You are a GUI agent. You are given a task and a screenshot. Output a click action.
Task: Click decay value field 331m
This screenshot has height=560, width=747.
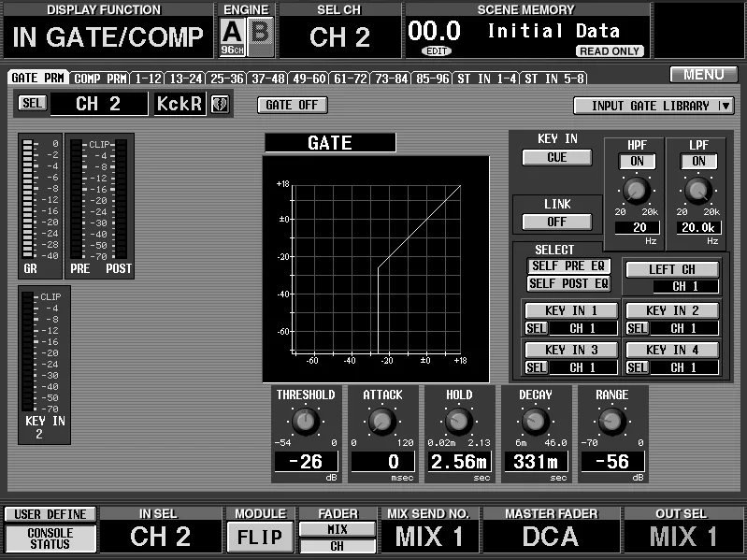click(x=537, y=462)
